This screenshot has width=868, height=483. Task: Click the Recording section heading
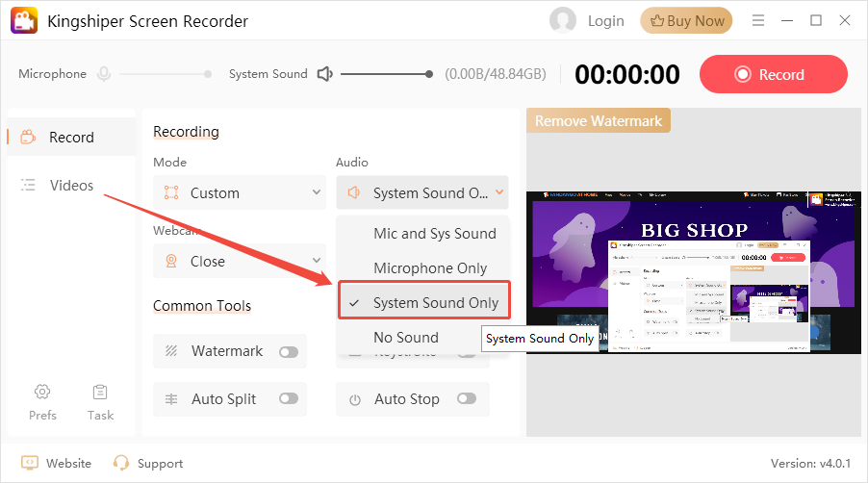click(x=186, y=132)
